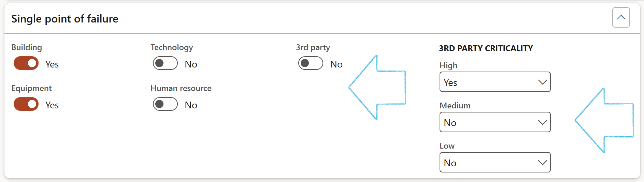Select the Technology field label
Screen dimensions: 644x182
(172, 47)
